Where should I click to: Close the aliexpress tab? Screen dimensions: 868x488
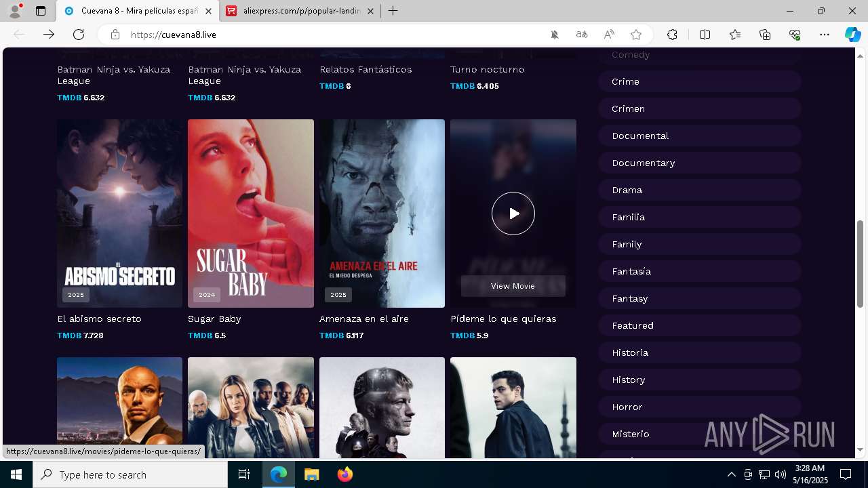click(x=370, y=11)
